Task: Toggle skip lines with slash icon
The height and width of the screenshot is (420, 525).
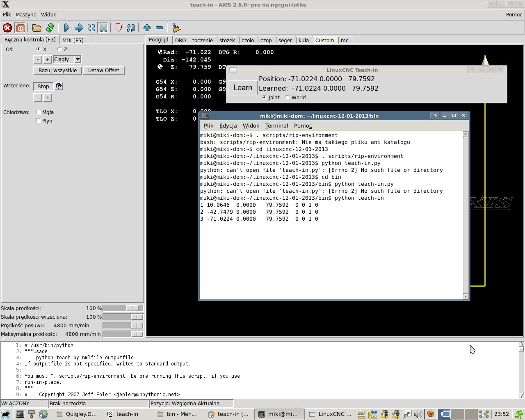Action: point(119,28)
